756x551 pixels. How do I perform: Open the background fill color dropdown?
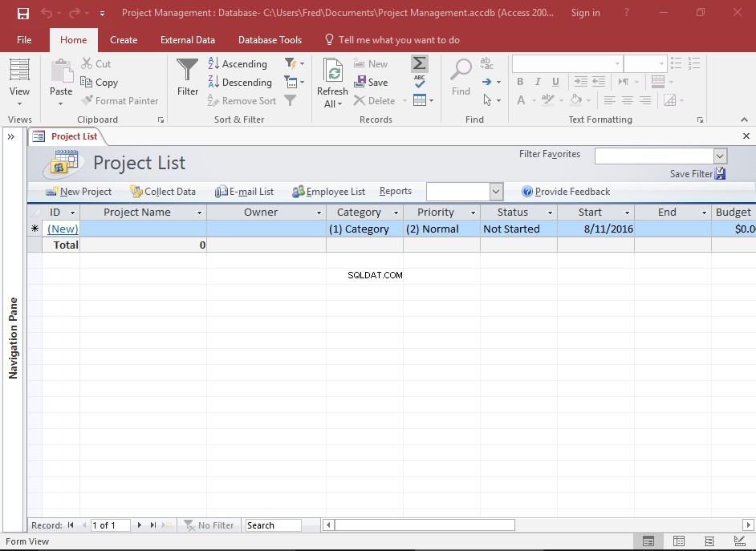tap(589, 101)
